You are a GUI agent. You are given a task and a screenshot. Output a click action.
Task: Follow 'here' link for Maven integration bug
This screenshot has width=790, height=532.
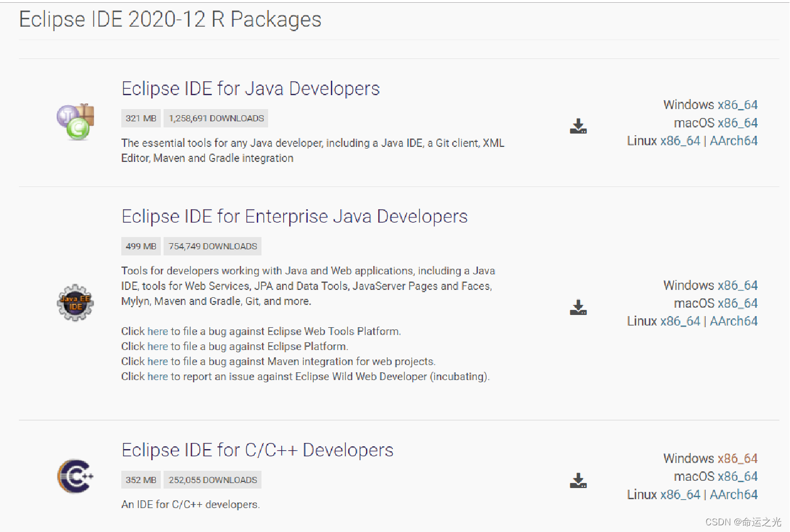[x=157, y=361]
